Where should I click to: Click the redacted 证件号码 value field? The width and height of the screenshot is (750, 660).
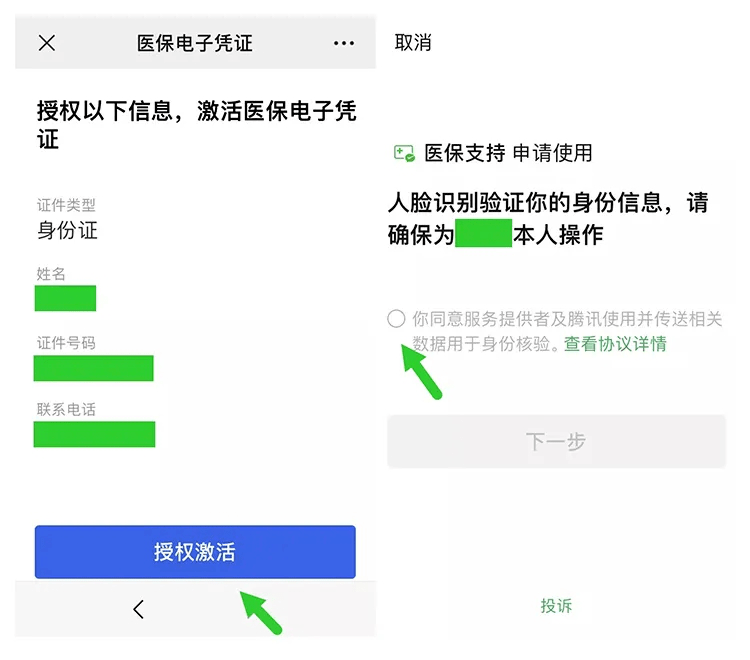(x=94, y=367)
